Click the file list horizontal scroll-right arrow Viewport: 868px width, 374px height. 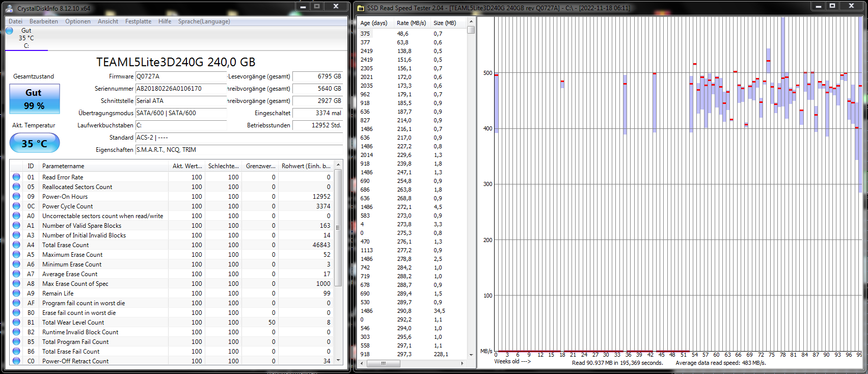pyautogui.click(x=463, y=363)
